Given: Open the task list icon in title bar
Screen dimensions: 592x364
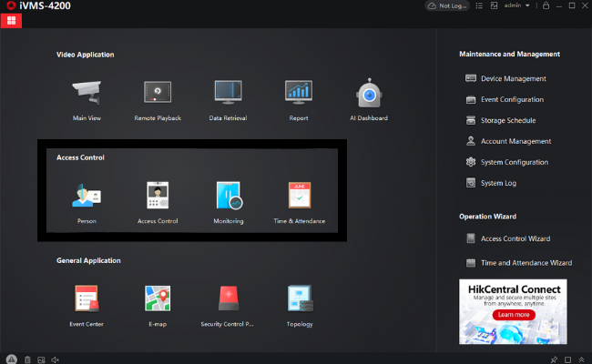Looking at the screenshot, I should tap(479, 5).
